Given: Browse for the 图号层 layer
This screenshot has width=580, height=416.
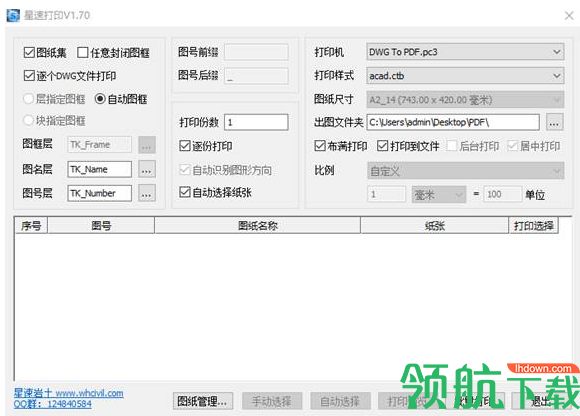Looking at the screenshot, I should coord(147,193).
